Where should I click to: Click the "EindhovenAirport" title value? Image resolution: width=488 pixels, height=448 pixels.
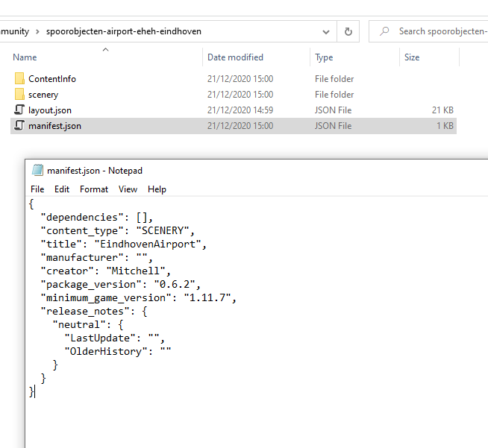148,244
